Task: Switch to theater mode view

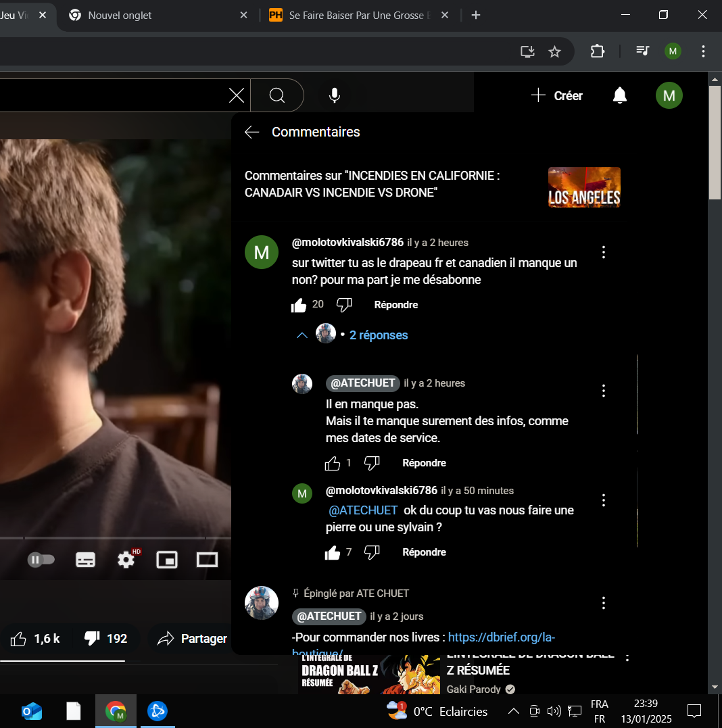Action: 207,560
